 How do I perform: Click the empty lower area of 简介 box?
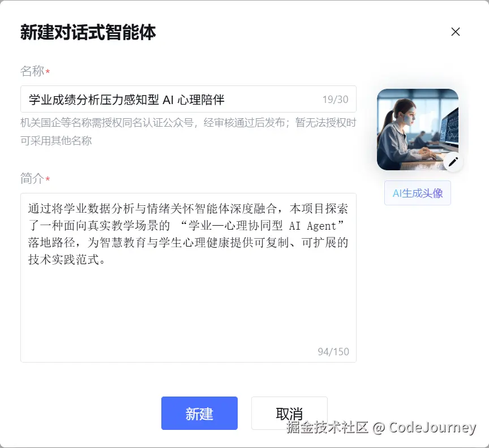(188, 309)
